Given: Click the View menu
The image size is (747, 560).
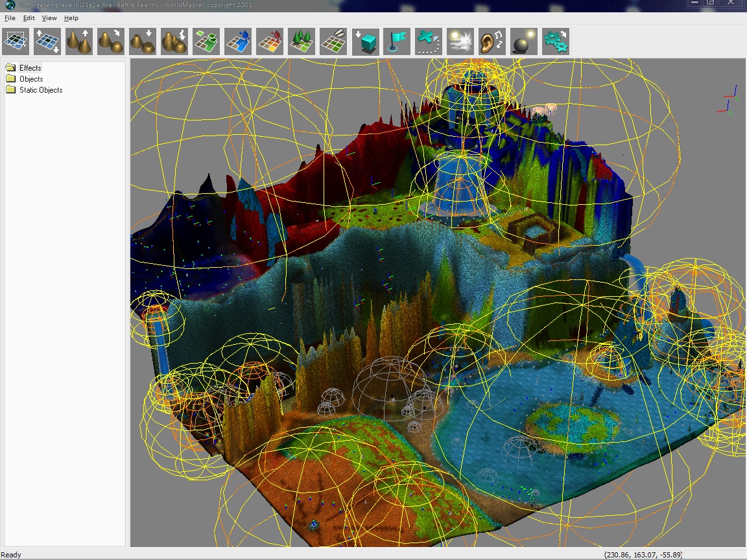Looking at the screenshot, I should pos(49,18).
